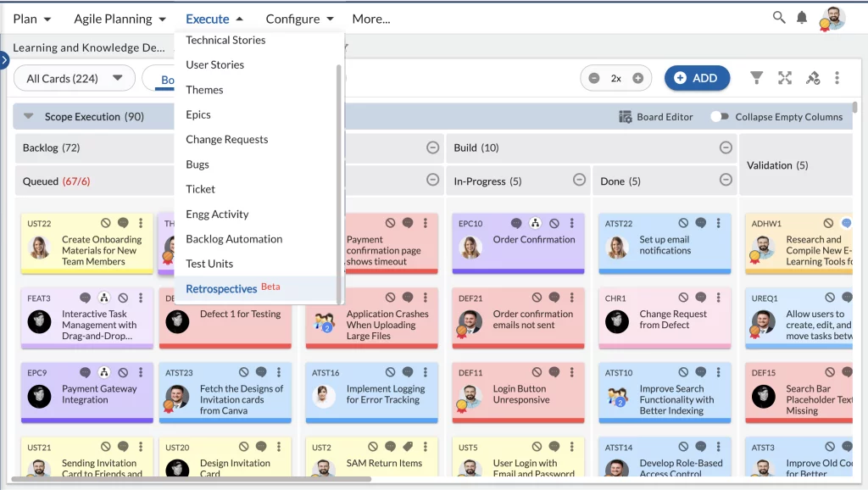Zoom out with the minus icon

click(x=594, y=79)
